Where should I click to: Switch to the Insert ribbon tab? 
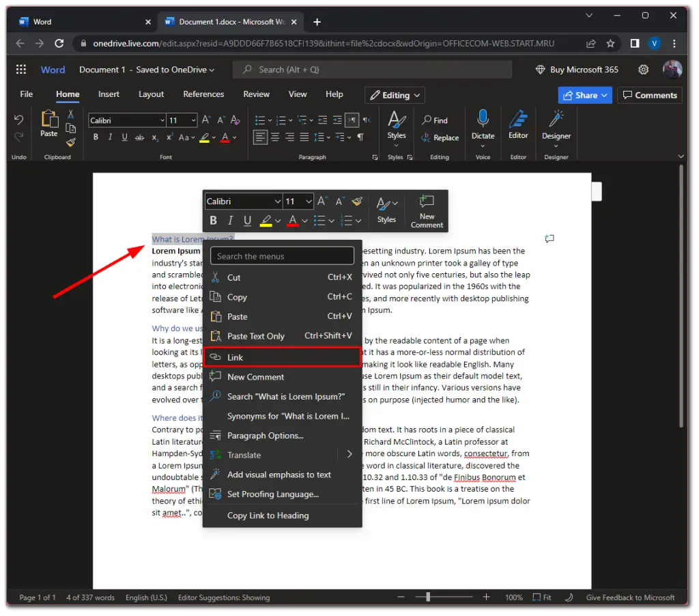click(x=109, y=94)
